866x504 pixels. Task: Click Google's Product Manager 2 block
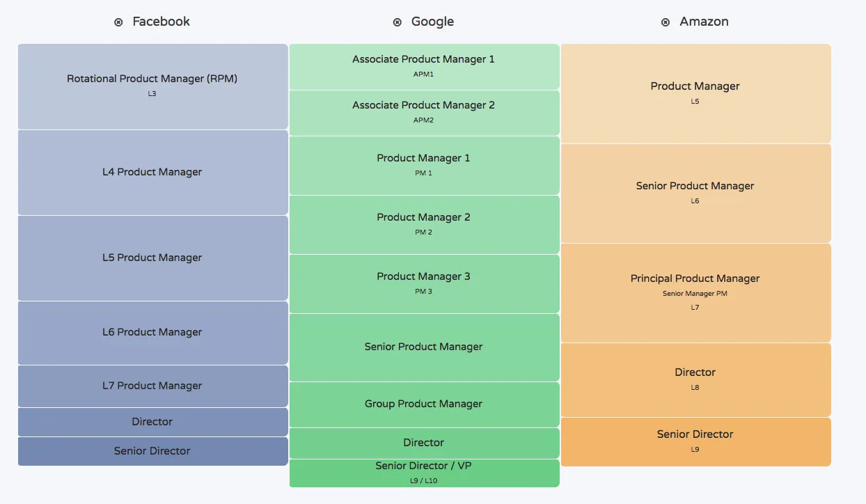[x=423, y=224]
